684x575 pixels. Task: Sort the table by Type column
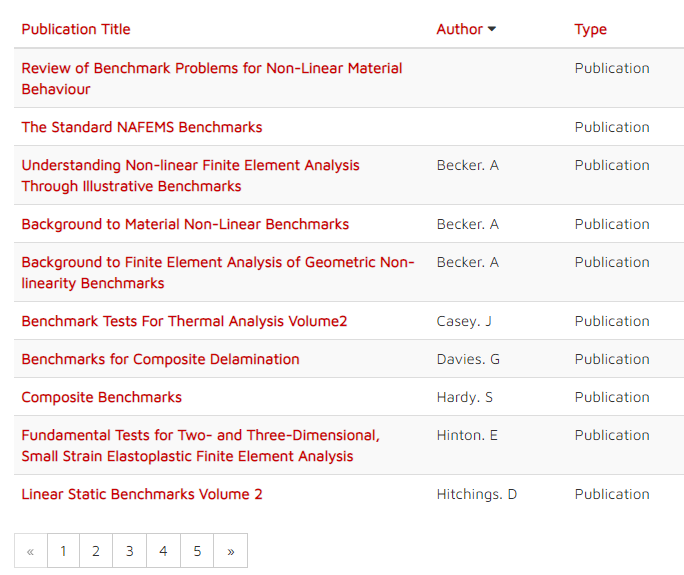590,29
